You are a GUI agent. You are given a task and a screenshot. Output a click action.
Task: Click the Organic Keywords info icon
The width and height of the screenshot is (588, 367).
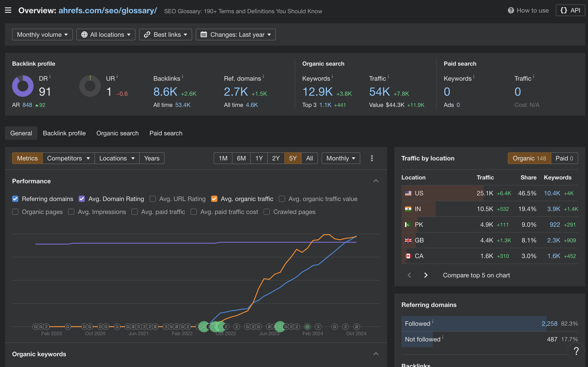[332, 76]
